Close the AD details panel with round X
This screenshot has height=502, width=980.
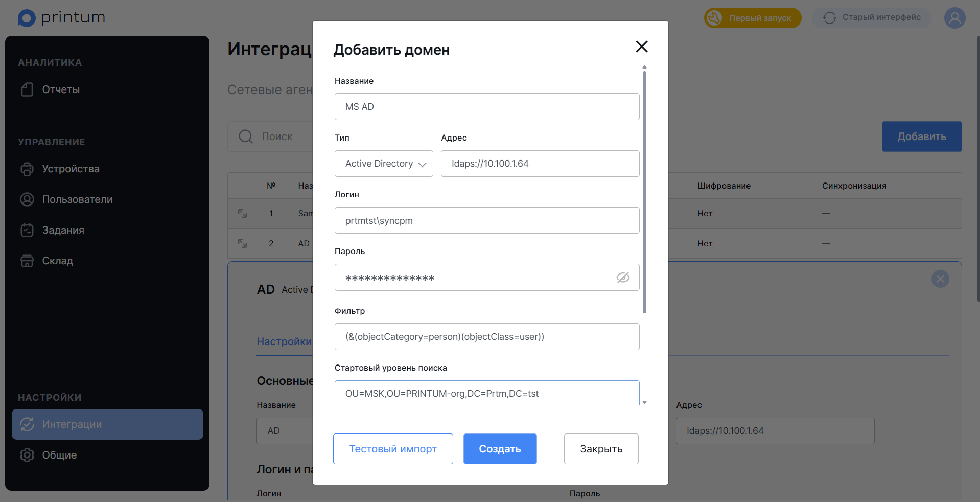click(x=940, y=279)
